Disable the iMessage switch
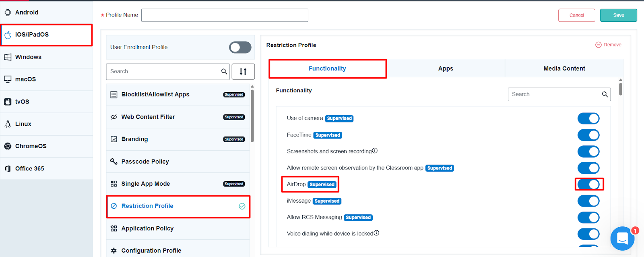This screenshot has width=644, height=257. pyautogui.click(x=588, y=201)
